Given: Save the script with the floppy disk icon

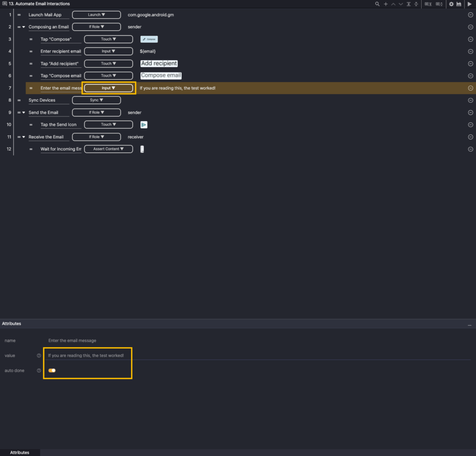Looking at the screenshot, I should pyautogui.click(x=459, y=4).
